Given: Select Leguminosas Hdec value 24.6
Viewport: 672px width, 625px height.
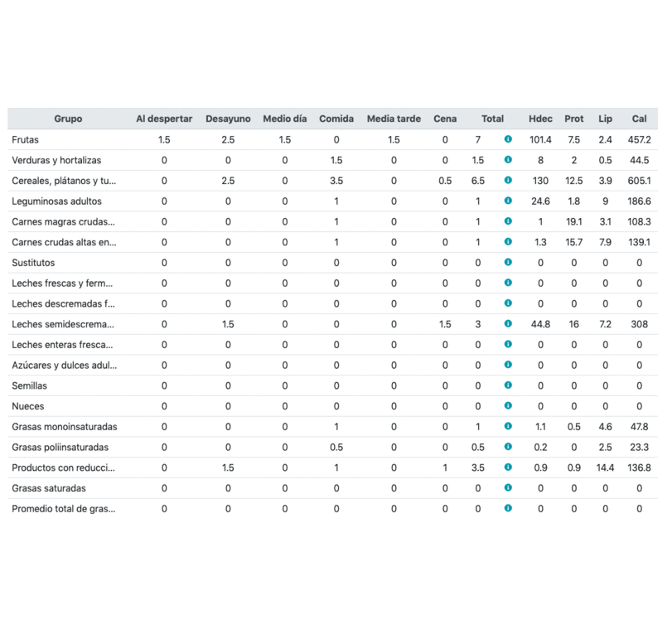Looking at the screenshot, I should (540, 201).
